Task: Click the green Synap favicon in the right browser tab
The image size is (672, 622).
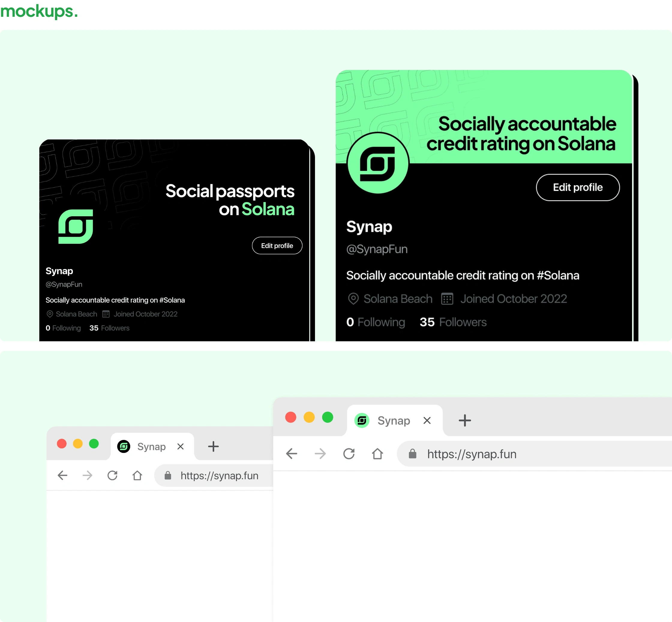Action: (362, 421)
